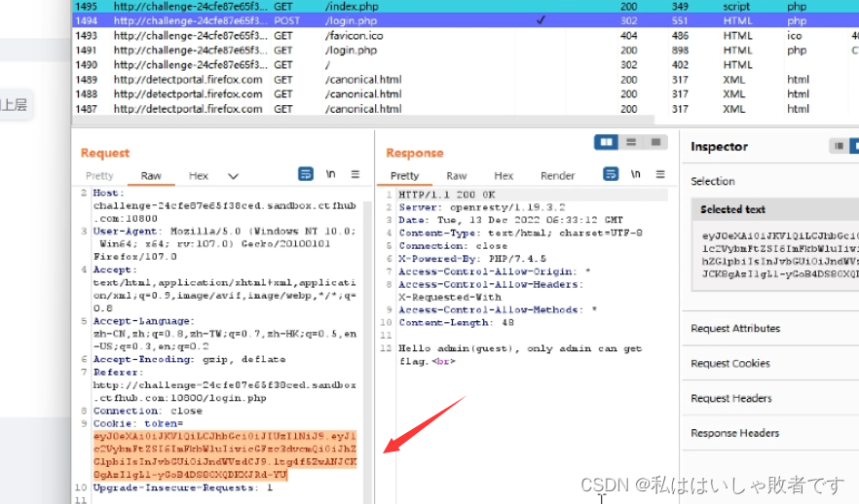Switch Request view to Raw tab
Viewport: 859px width, 504px height.
point(151,176)
